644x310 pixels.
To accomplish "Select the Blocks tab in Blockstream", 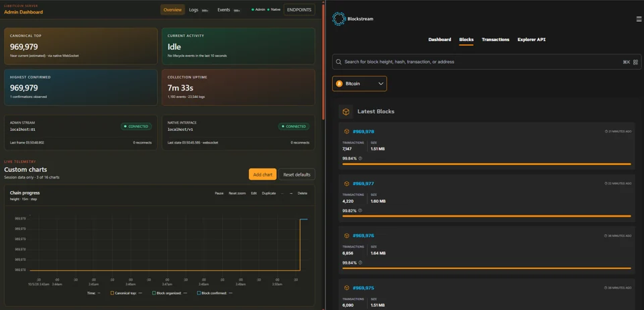I will coord(466,40).
